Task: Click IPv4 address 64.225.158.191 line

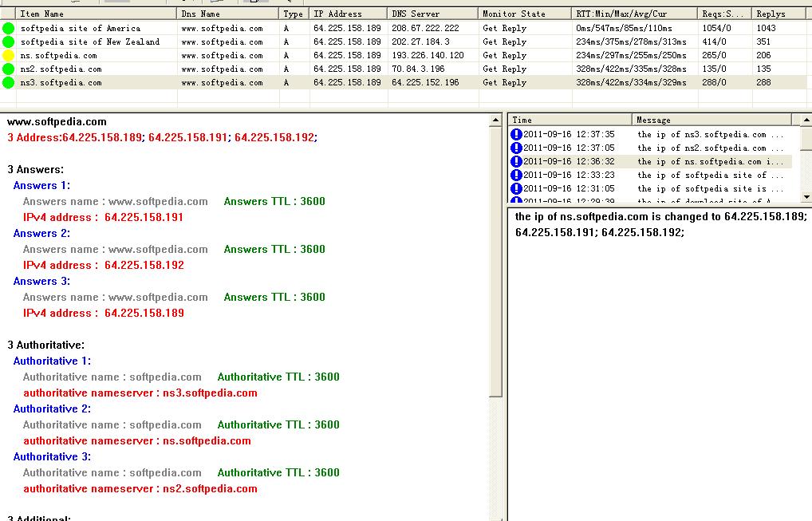Action: point(104,218)
